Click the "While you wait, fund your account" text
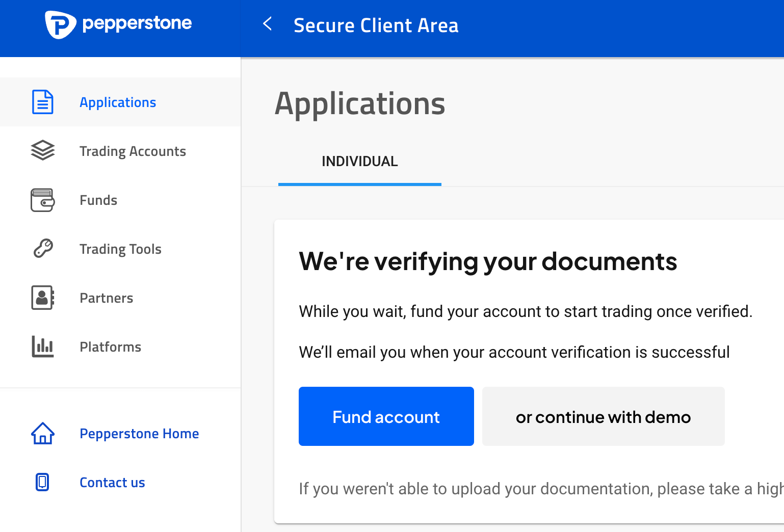The image size is (784, 532). click(526, 311)
